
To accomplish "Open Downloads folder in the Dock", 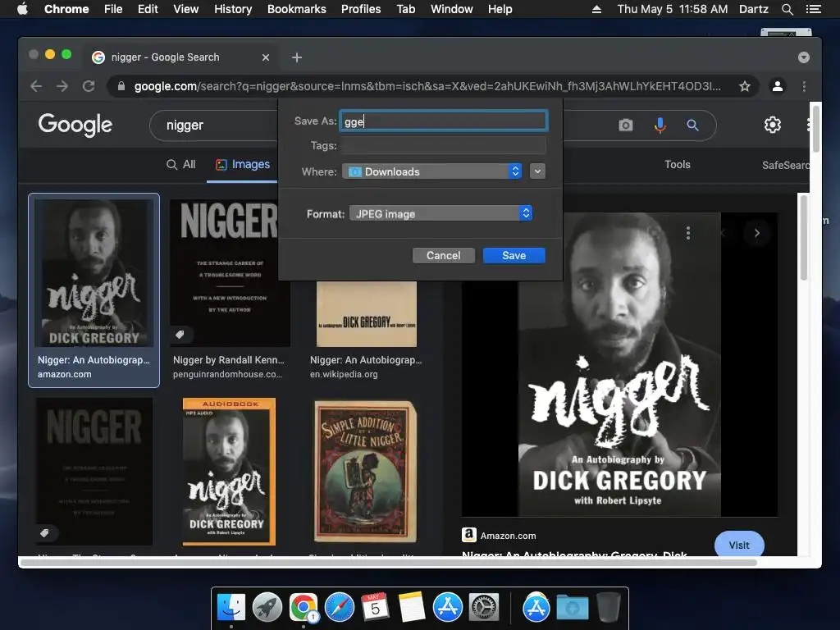I will click(572, 608).
